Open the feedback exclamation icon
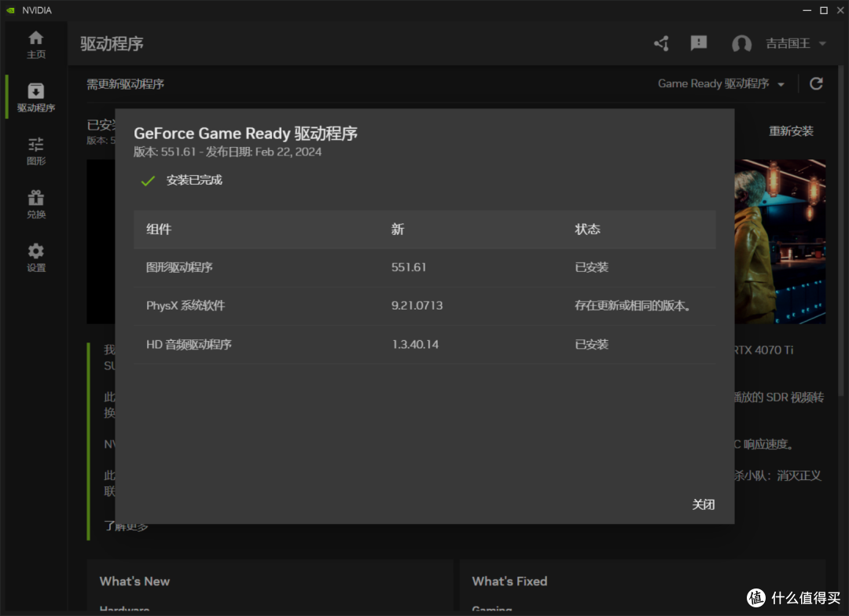The image size is (849, 616). [699, 43]
